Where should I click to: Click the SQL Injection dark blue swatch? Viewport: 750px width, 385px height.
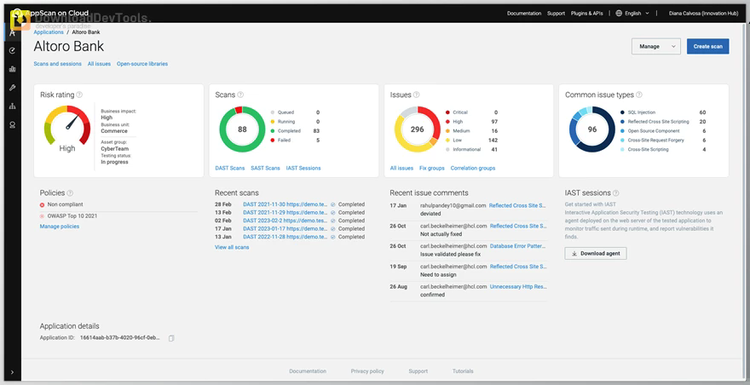[x=622, y=112]
